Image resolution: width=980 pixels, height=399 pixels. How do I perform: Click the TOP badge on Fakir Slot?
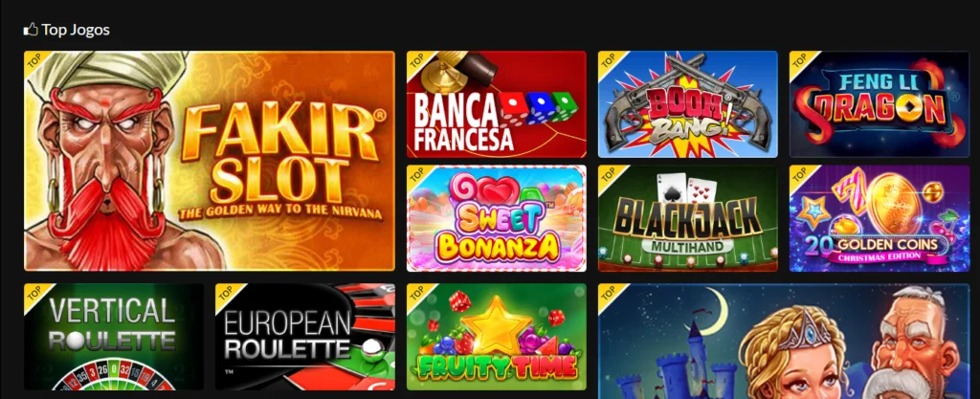(35, 62)
